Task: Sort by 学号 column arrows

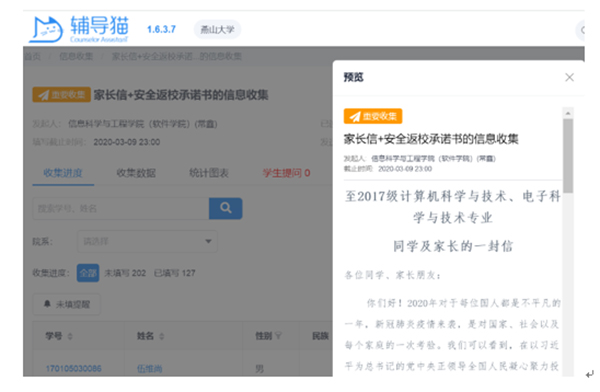Action: [70, 336]
